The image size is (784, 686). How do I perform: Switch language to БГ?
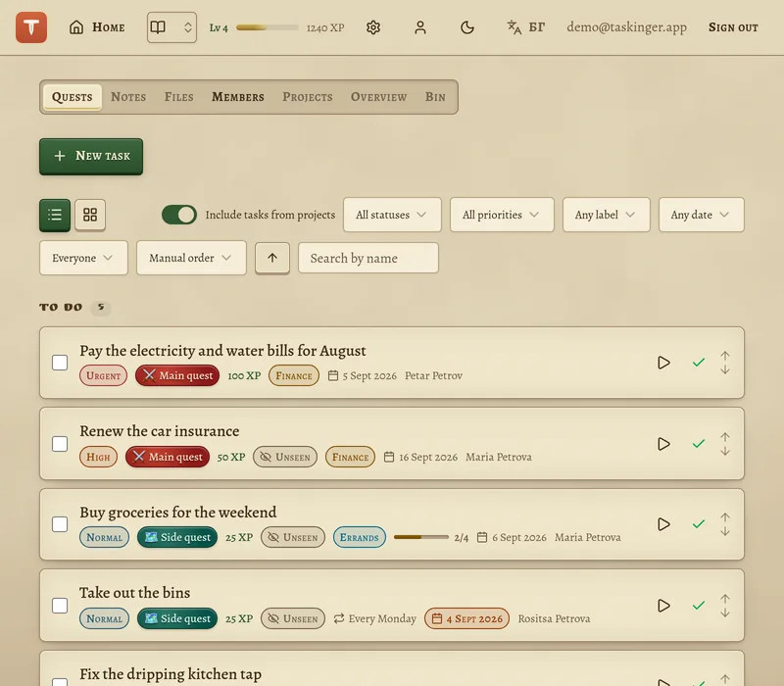click(525, 27)
